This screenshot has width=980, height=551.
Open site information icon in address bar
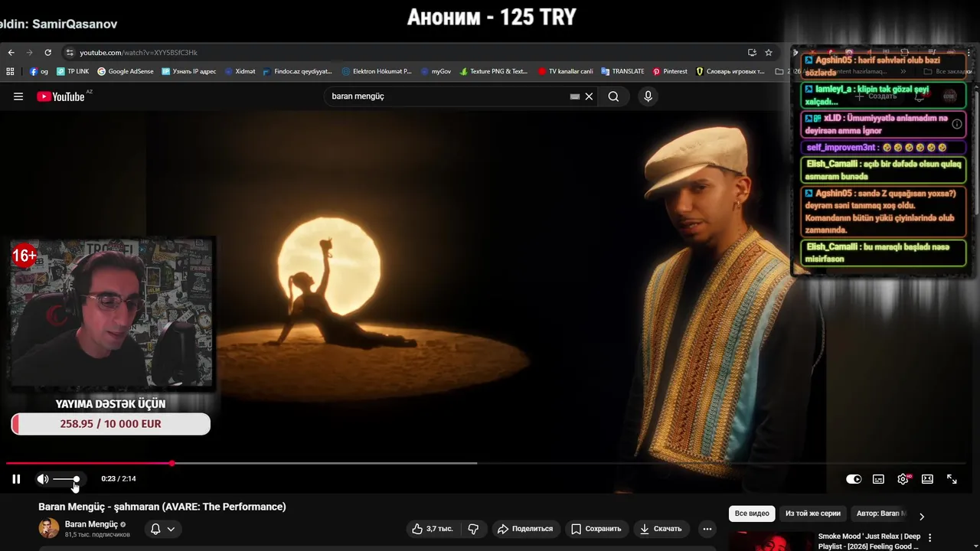(x=70, y=53)
